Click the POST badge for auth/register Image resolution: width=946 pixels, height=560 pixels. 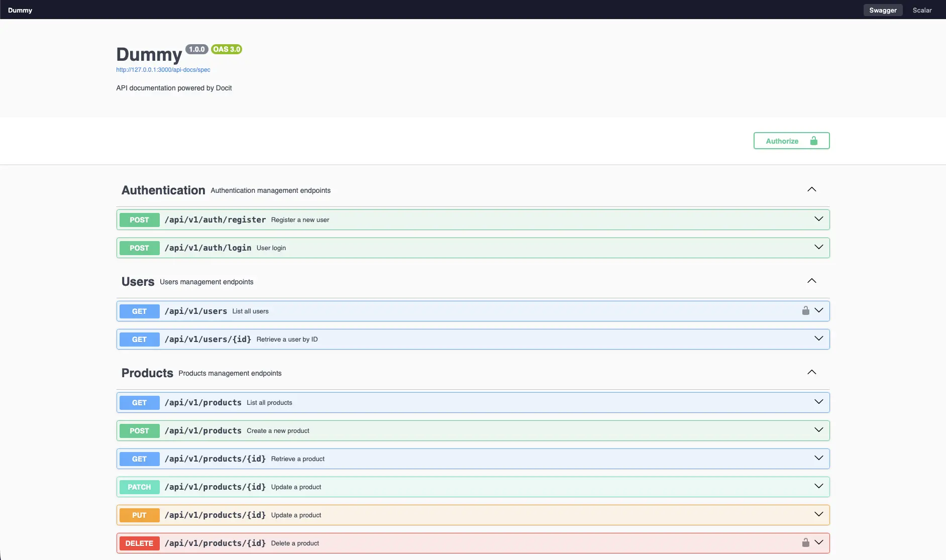139,220
